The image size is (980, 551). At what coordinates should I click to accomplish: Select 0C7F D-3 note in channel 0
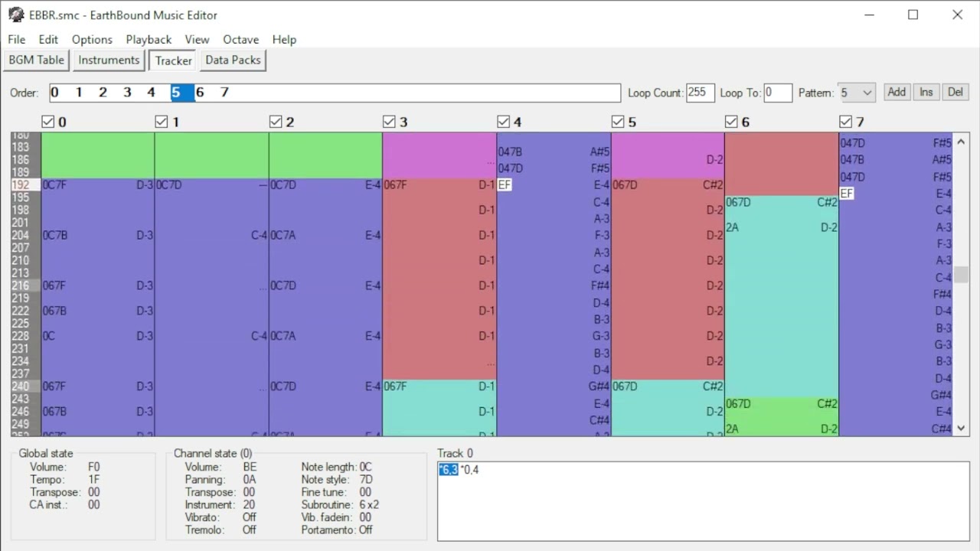97,185
